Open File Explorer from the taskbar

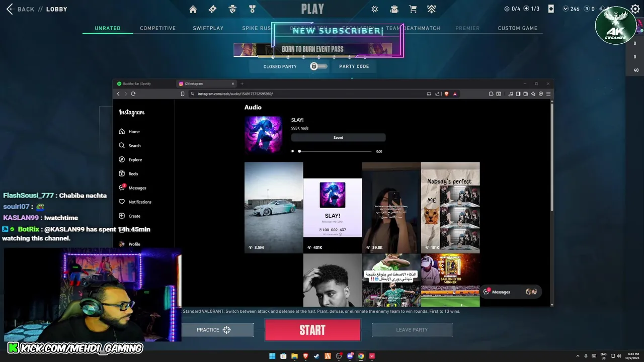tap(295, 356)
